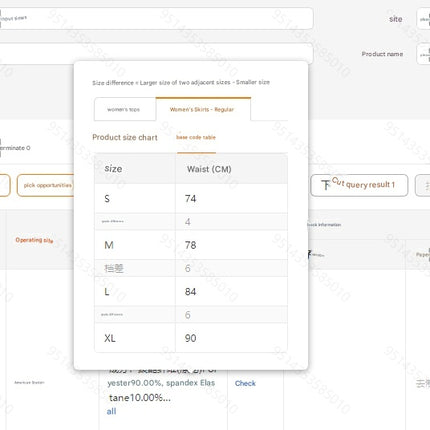Click the S row waist value 74
Image resolution: width=430 pixels, height=430 pixels.
pyautogui.click(x=191, y=199)
